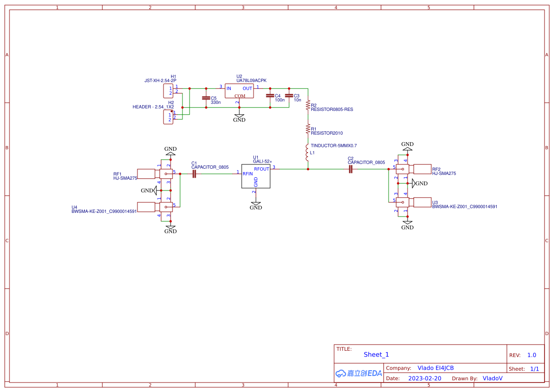Select the date 2023-02-20 field
This screenshot has width=554, height=392.
(425, 378)
